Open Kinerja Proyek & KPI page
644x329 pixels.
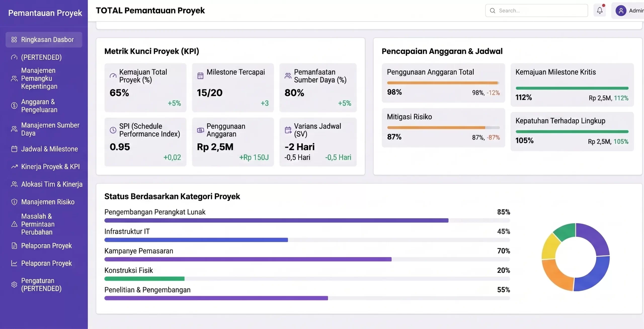click(x=44, y=167)
